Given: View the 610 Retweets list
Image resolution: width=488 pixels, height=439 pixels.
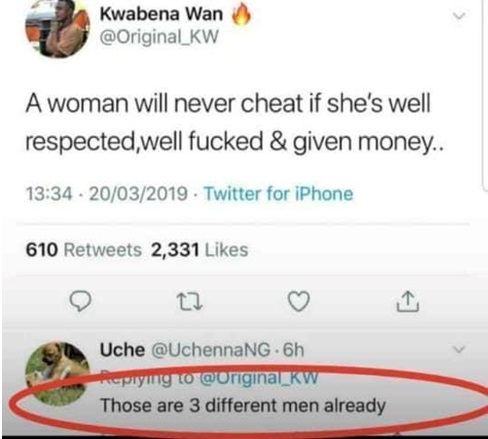Looking at the screenshot, I should click(84, 250).
